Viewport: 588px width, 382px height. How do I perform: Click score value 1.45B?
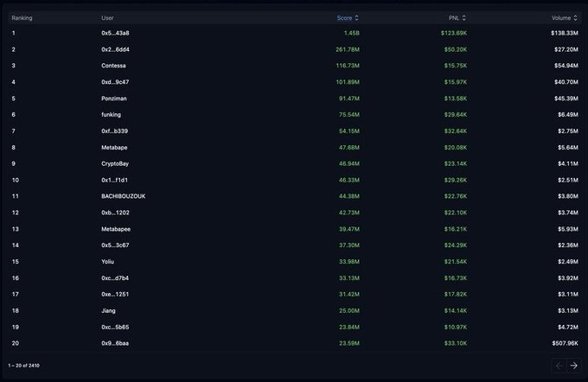coord(351,33)
